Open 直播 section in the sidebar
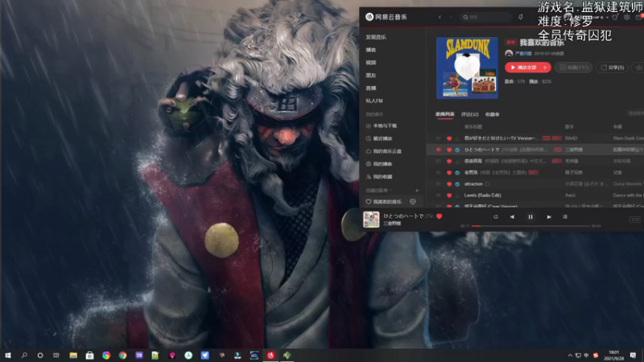 (x=371, y=88)
